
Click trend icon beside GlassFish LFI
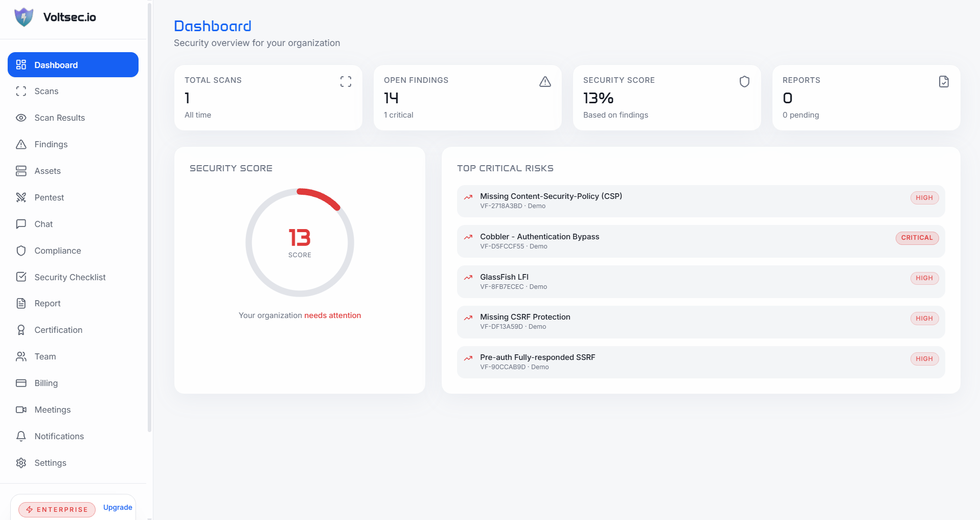[468, 278]
